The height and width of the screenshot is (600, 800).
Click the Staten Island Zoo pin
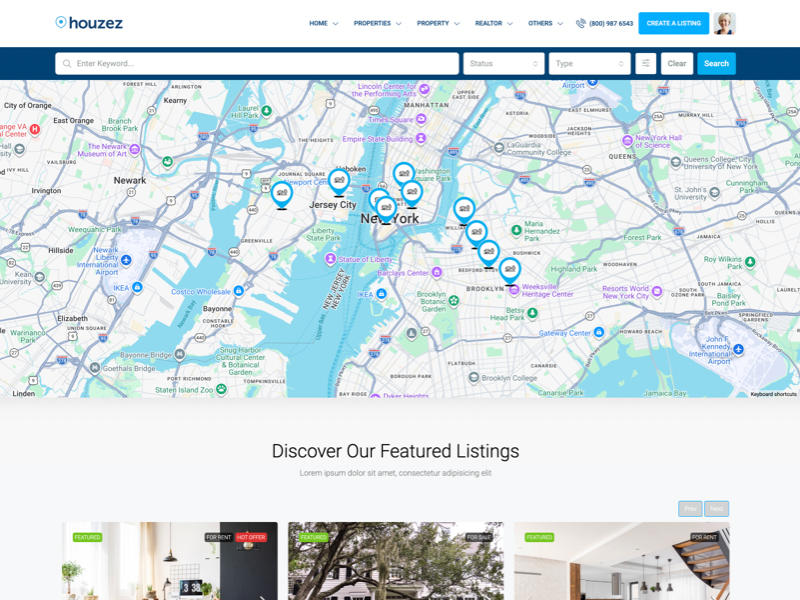(221, 389)
